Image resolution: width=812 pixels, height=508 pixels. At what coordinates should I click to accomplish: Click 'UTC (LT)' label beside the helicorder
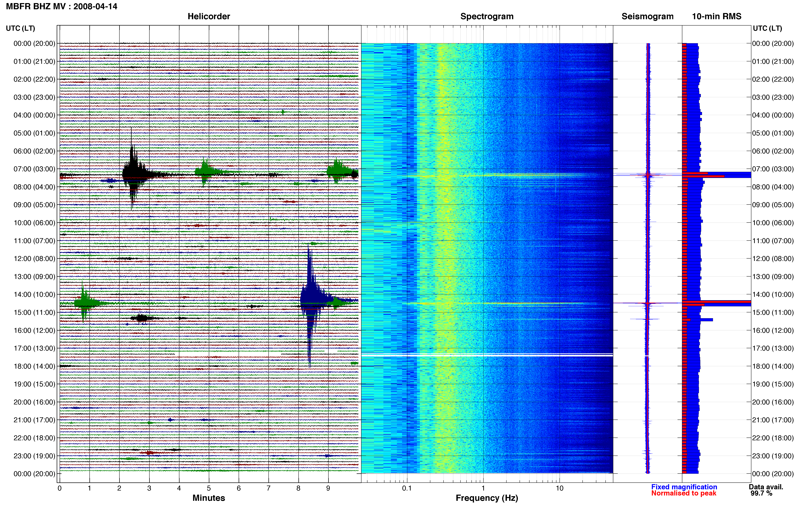21,28
